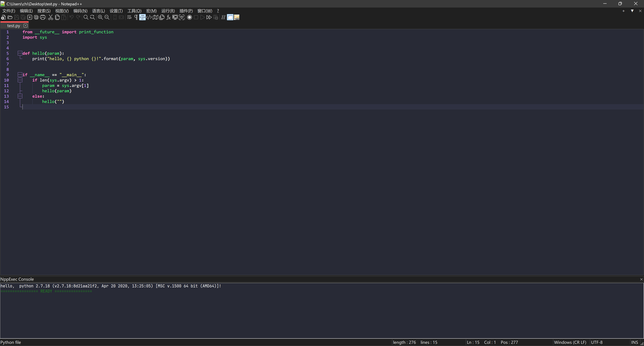
Task: Click the Zoom in toolbar icon
Action: point(100,17)
